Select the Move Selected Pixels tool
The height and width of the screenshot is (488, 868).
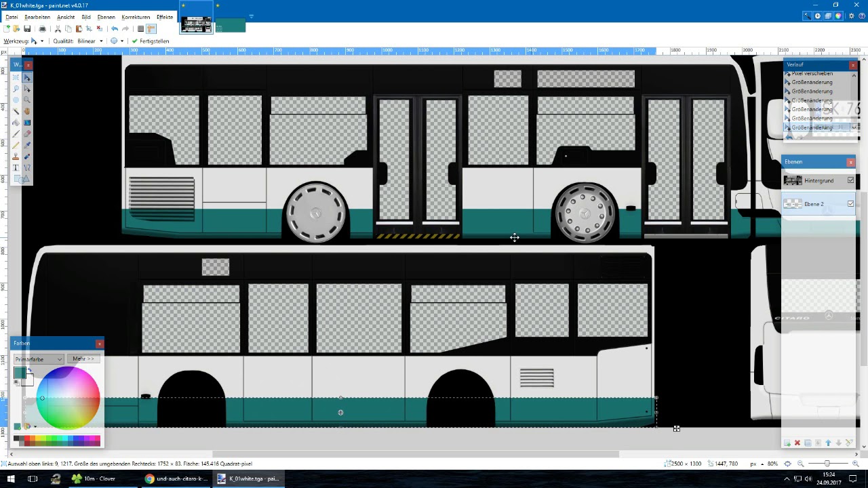click(x=27, y=78)
